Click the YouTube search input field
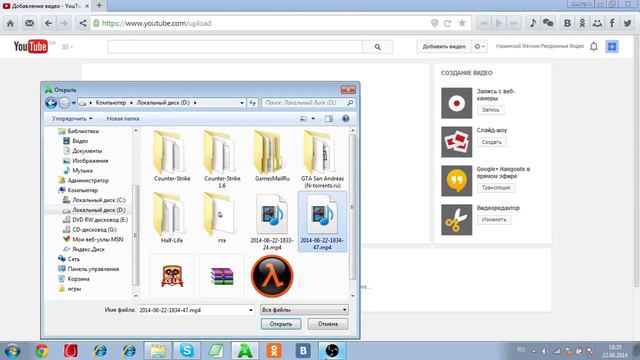Viewport: 640px width, 360px height. (x=235, y=47)
